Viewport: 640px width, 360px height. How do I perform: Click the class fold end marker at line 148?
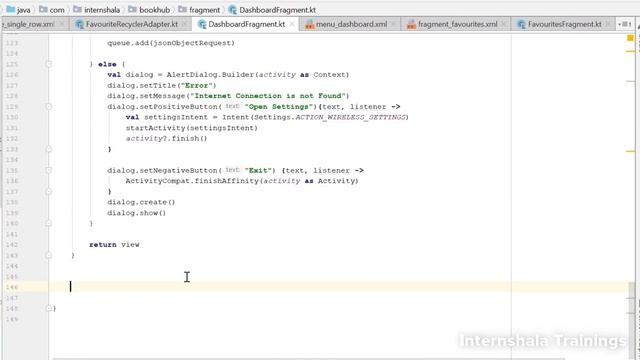[49, 308]
